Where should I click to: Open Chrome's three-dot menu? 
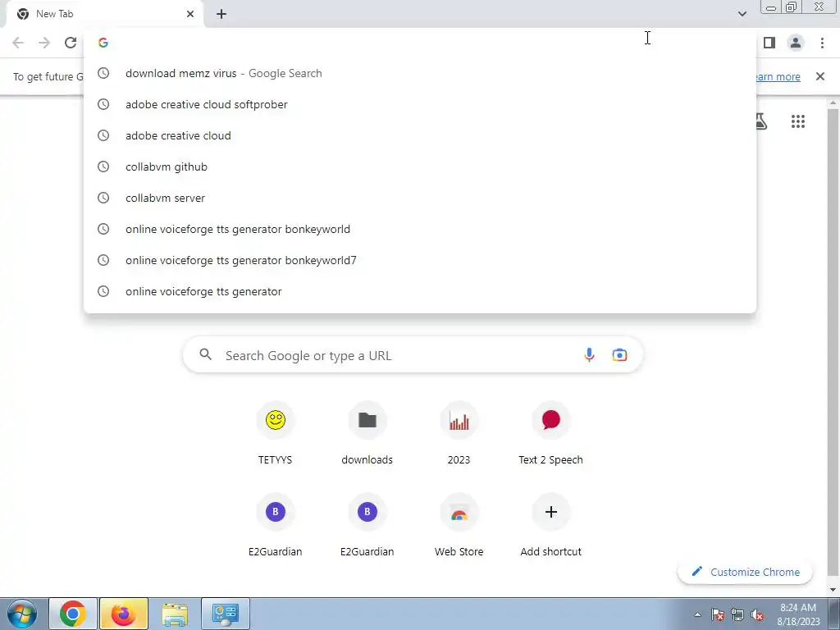click(x=822, y=43)
